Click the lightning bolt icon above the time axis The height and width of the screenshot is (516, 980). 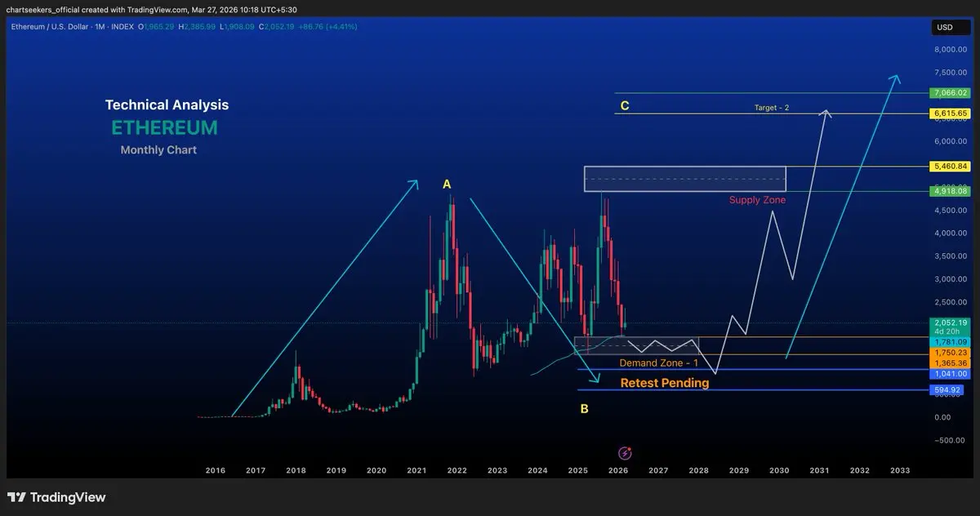(x=625, y=452)
